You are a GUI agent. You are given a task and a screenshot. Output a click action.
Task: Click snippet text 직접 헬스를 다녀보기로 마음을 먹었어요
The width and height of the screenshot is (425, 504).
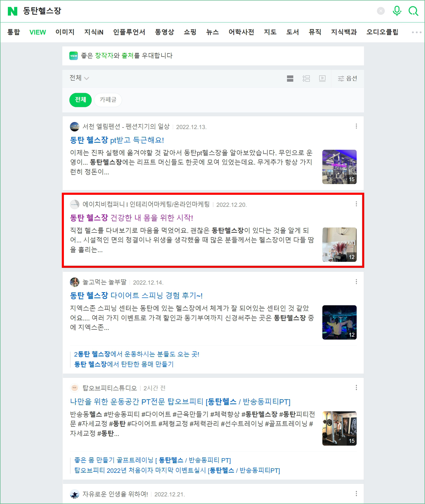192,240
